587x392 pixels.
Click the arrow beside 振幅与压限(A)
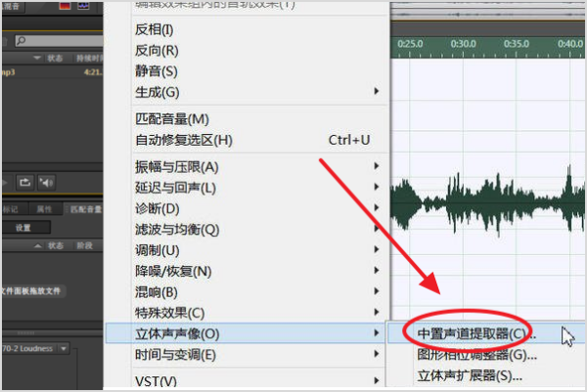point(377,166)
